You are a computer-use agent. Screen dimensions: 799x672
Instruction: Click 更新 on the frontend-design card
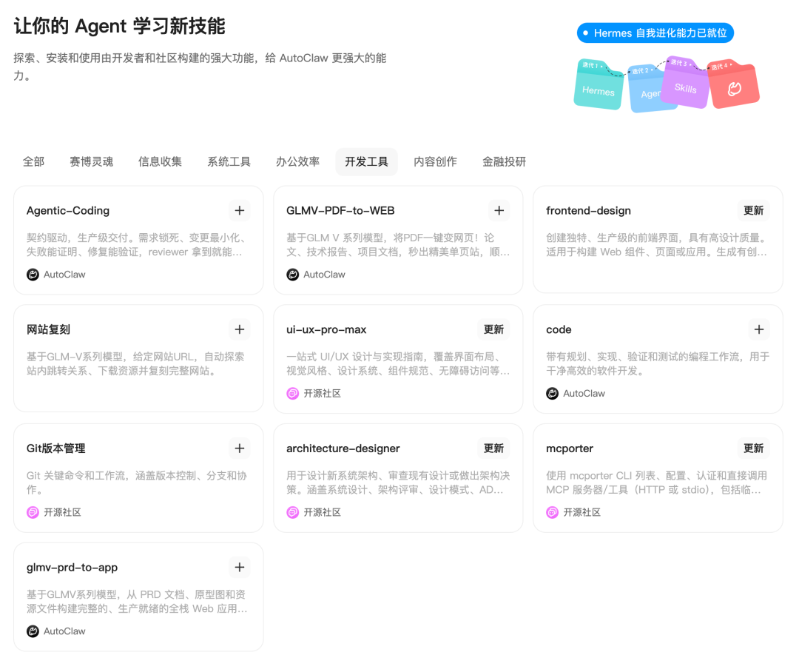(753, 210)
